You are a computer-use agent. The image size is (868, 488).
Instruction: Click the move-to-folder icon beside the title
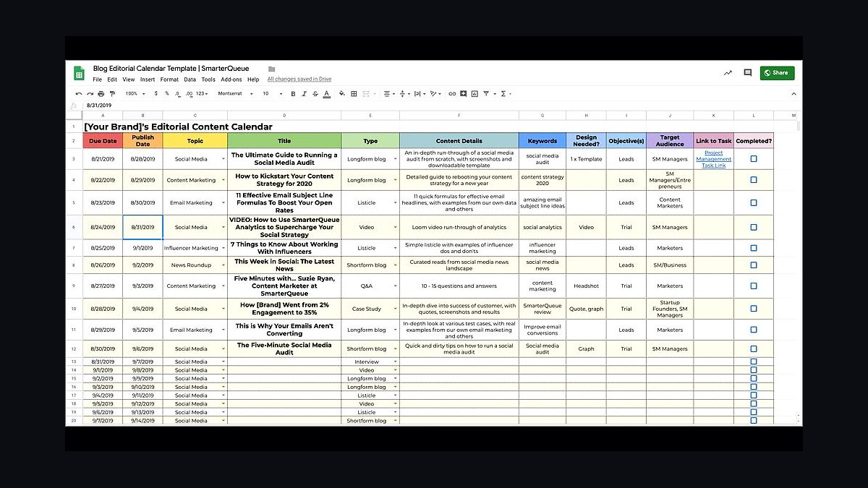click(x=271, y=69)
